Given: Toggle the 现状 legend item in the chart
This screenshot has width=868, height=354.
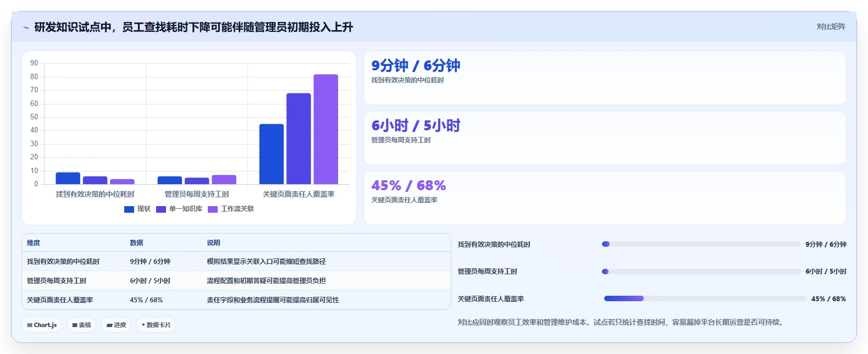Looking at the screenshot, I should (x=137, y=209).
